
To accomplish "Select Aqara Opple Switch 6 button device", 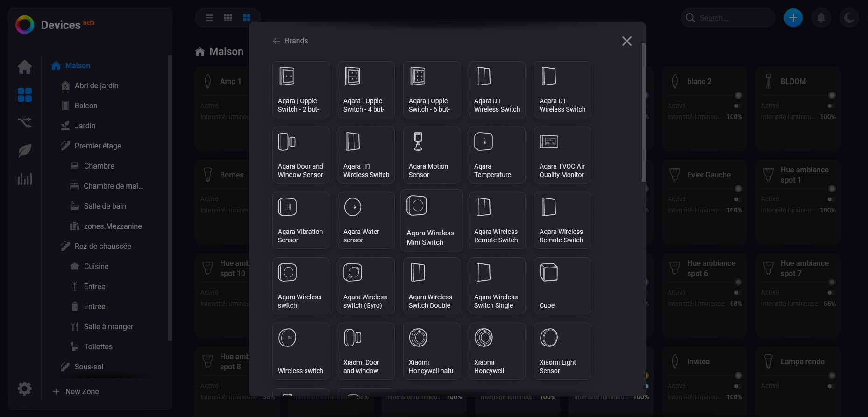I will tap(432, 90).
